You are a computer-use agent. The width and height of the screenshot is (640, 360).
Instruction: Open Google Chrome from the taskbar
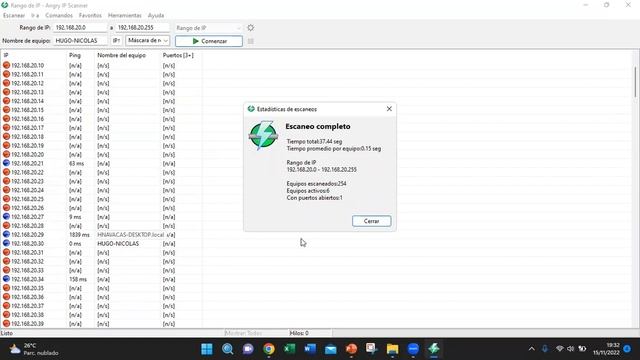click(x=269, y=349)
